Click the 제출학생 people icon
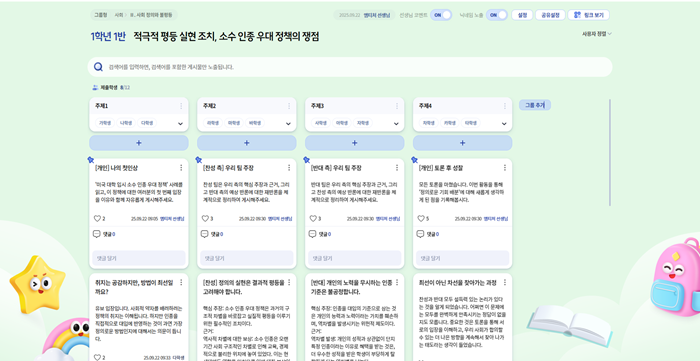The image size is (700, 361). pyautogui.click(x=95, y=88)
